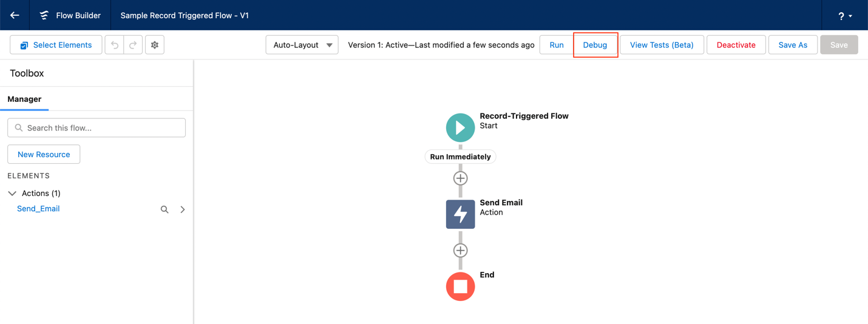
Task: Click the red End stop icon
Action: 460,286
